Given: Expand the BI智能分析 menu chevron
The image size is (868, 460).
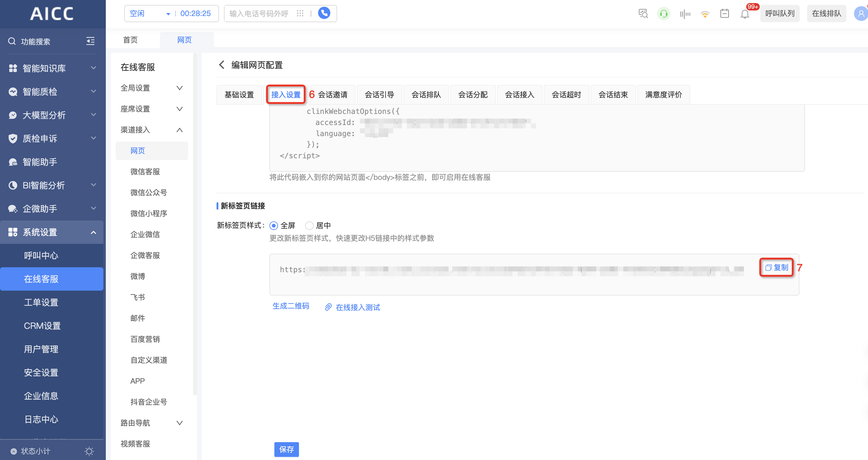Looking at the screenshot, I should coord(94,185).
